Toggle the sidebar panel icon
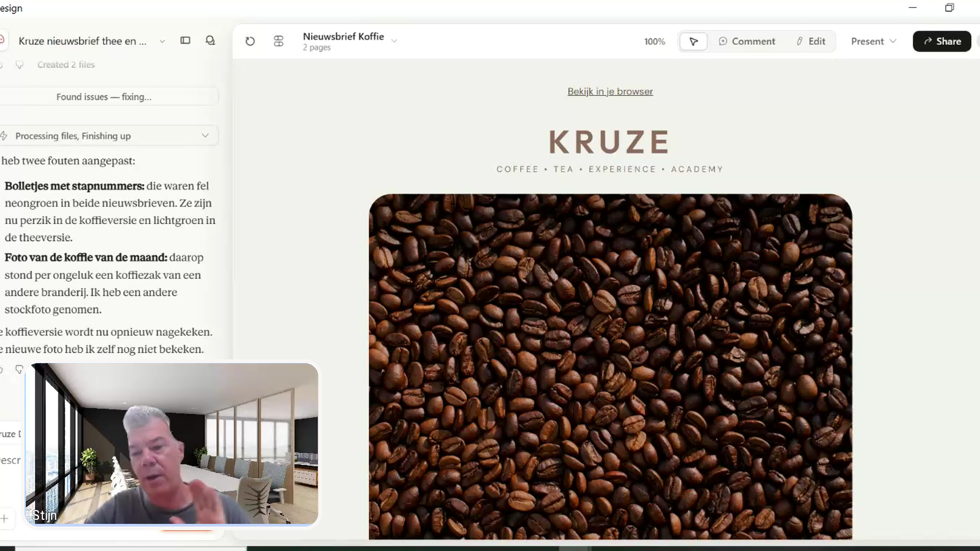 (185, 40)
